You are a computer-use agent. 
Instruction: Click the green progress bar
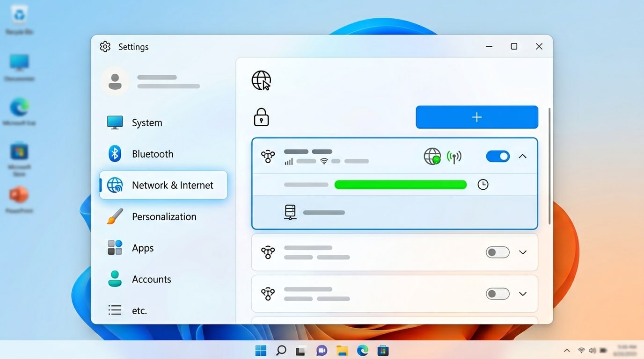400,185
